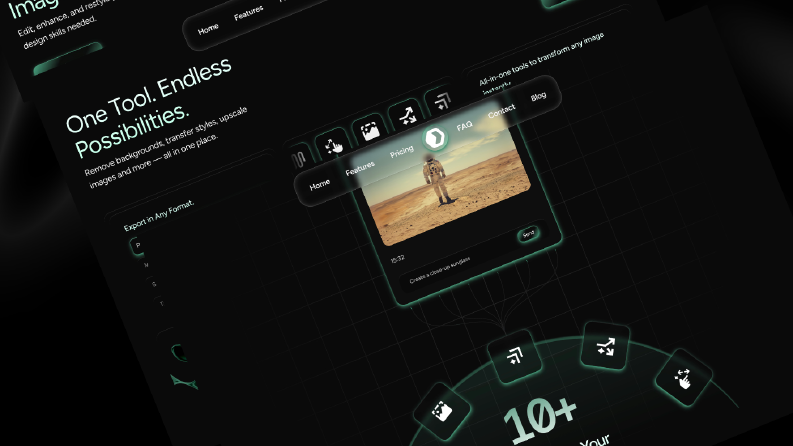Click the stacked arrows tile on the bottom arc

pyautogui.click(x=515, y=357)
